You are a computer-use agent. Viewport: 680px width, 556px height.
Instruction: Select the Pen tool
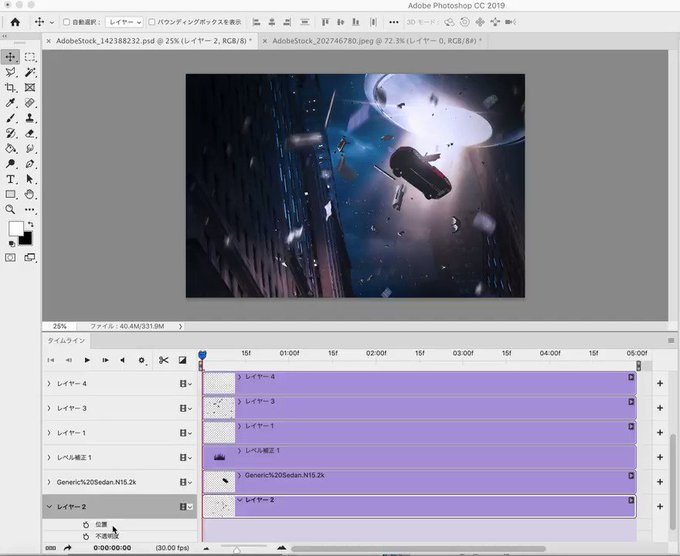tap(29, 164)
